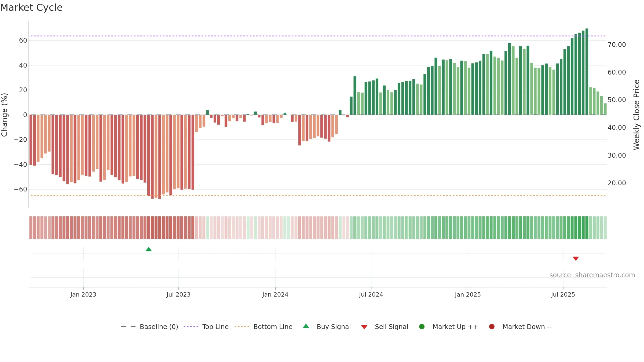Screen dimensions: 644x362
Task: Click the orange dotted Bottom Line on the chart
Action: point(318,195)
